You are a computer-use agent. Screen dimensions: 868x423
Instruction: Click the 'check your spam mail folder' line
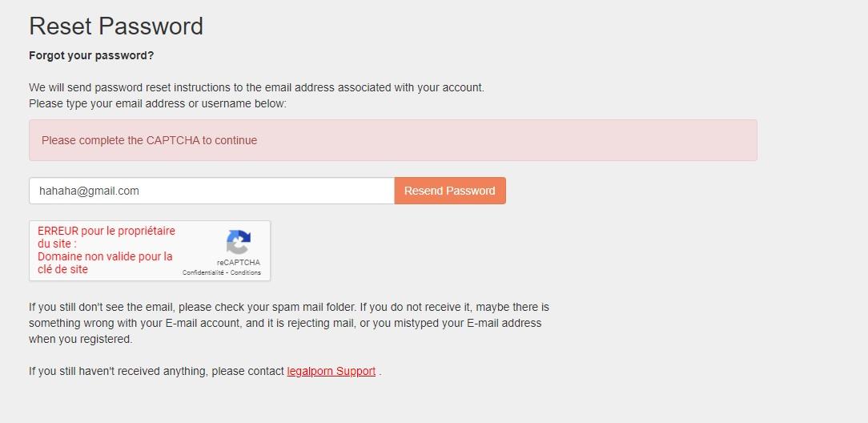[x=288, y=307]
